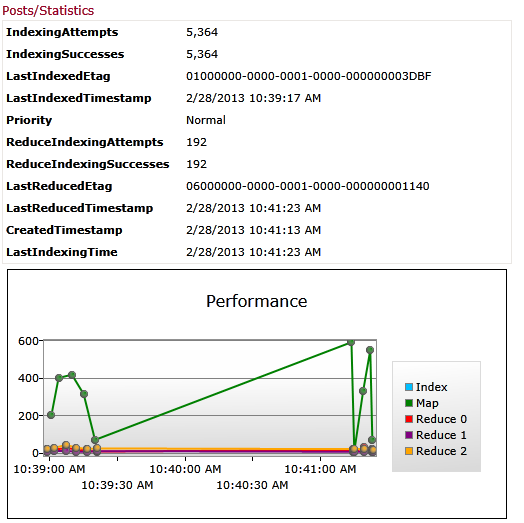Viewport: 524px width, 523px height.
Task: Click the first Map data point near 200
Action: pos(51,415)
